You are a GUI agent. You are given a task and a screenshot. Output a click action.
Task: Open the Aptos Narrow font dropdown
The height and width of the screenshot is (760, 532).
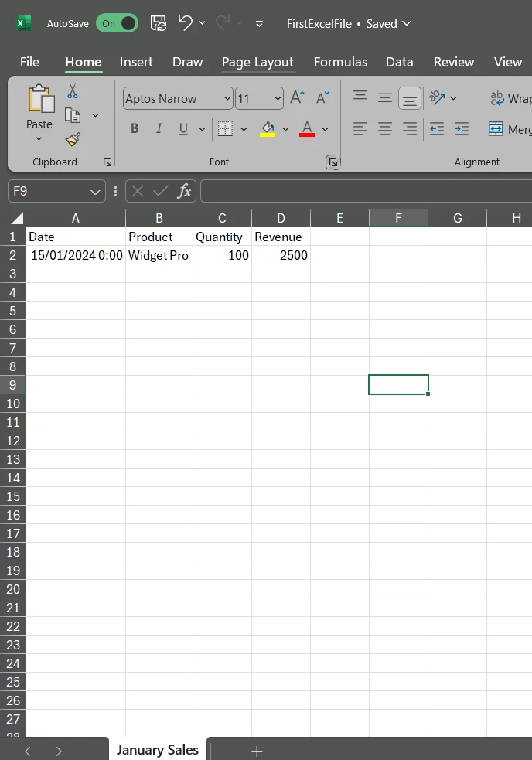[x=227, y=98]
